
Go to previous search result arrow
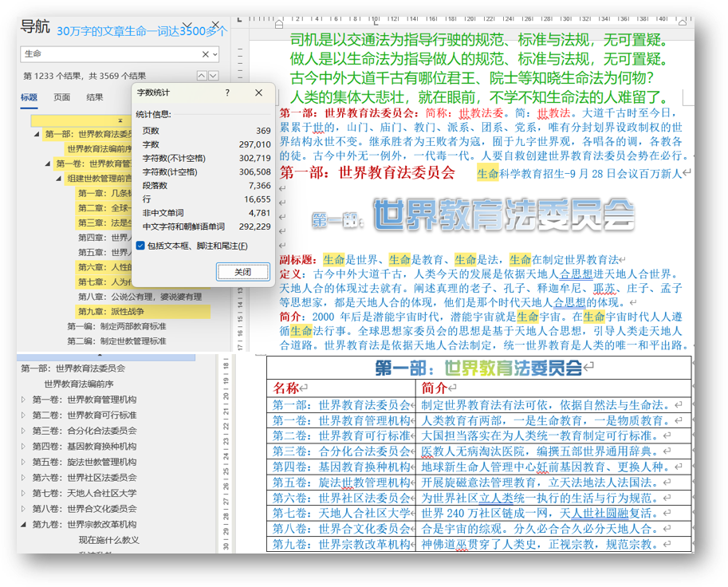[x=201, y=76]
